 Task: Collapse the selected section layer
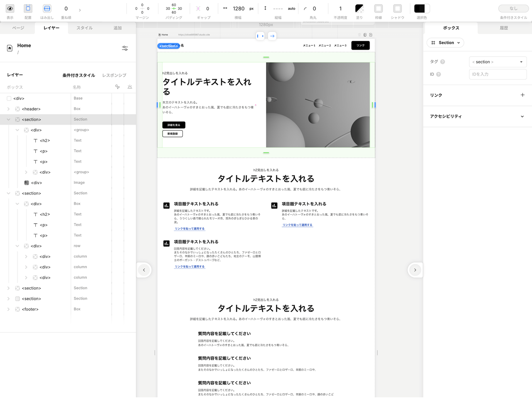[8, 120]
